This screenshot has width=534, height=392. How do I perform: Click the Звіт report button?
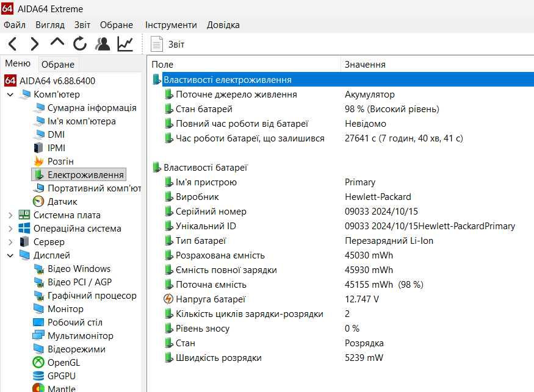(x=168, y=44)
